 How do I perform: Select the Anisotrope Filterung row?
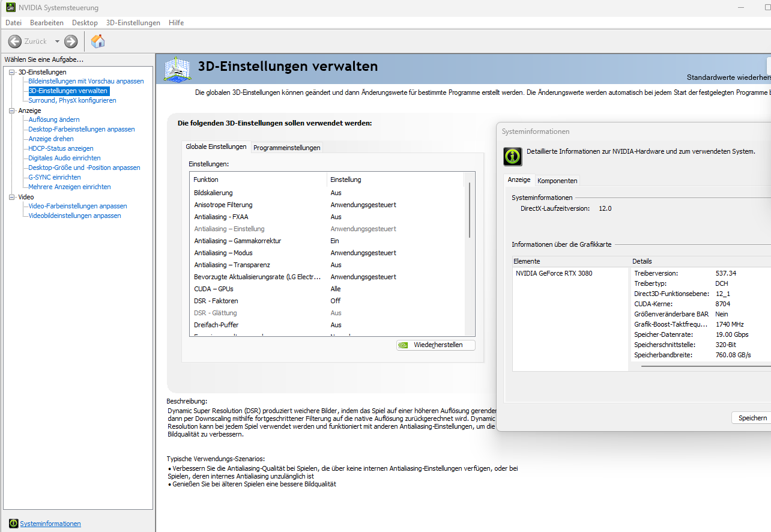[327, 205]
